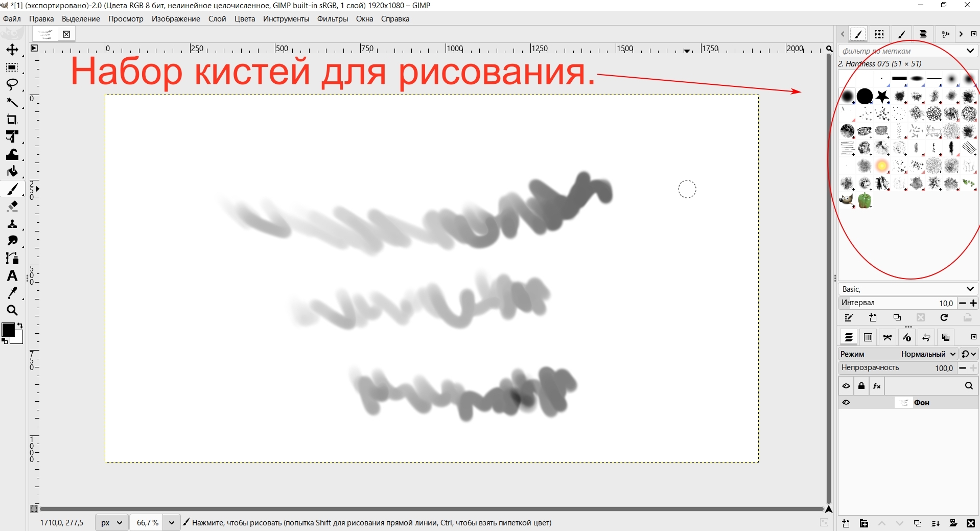The width and height of the screenshot is (980, 531).
Task: Increase the Интервал value with plus button
Action: pyautogui.click(x=973, y=303)
